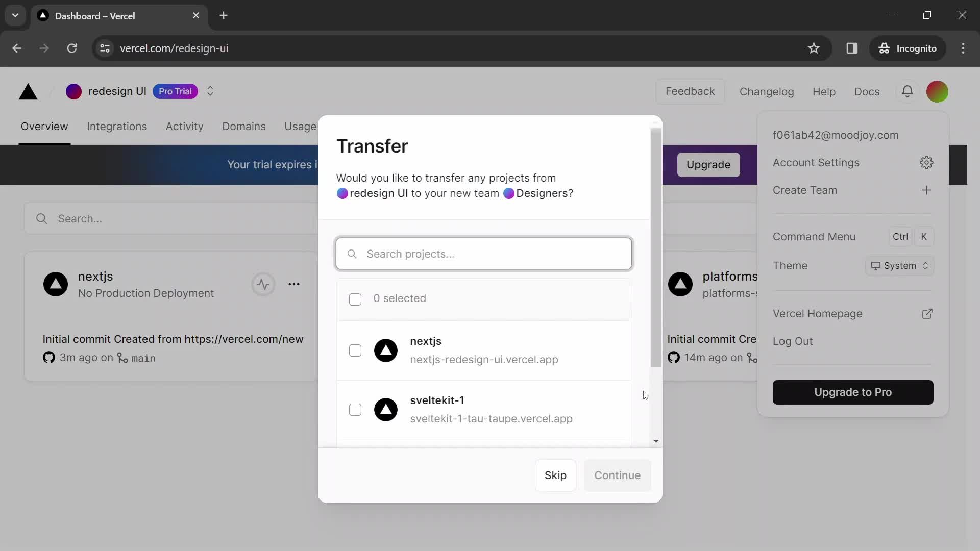Click the platforms project Vercel triangle icon
This screenshot has width=980, height=551.
pos(680,283)
